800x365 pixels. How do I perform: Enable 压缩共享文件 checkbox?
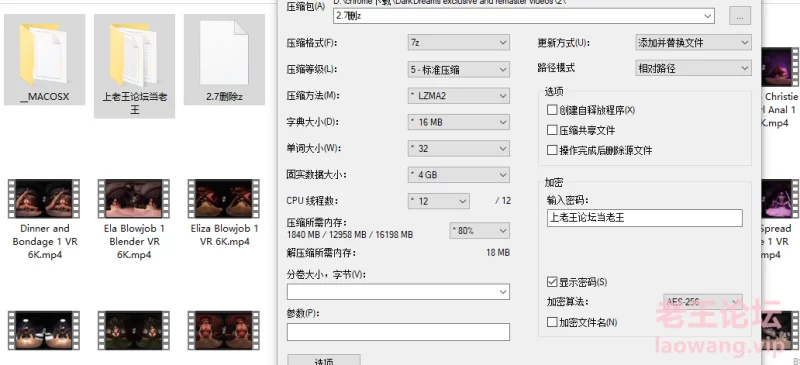pos(552,130)
